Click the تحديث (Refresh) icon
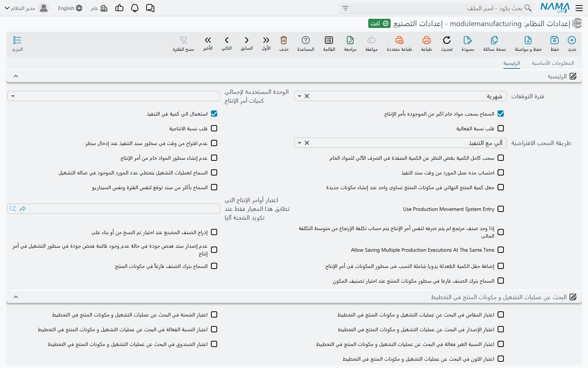The width and height of the screenshot is (588, 368). point(447,40)
